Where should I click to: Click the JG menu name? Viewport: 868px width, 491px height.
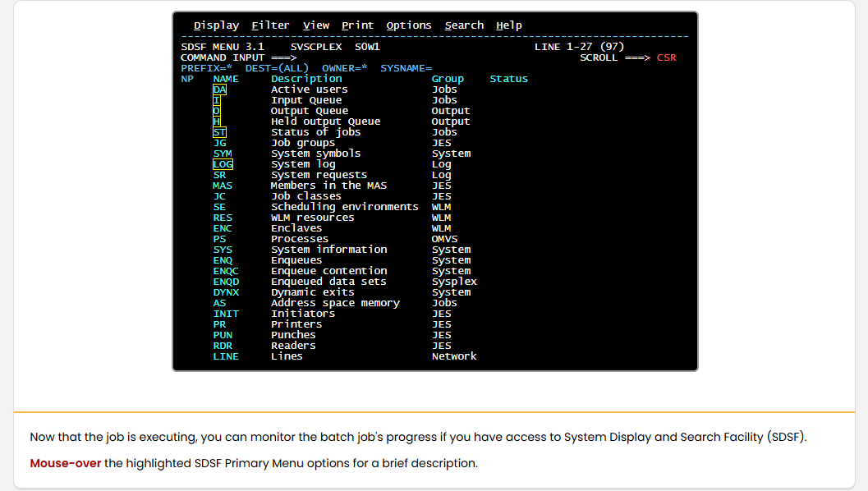pos(220,143)
